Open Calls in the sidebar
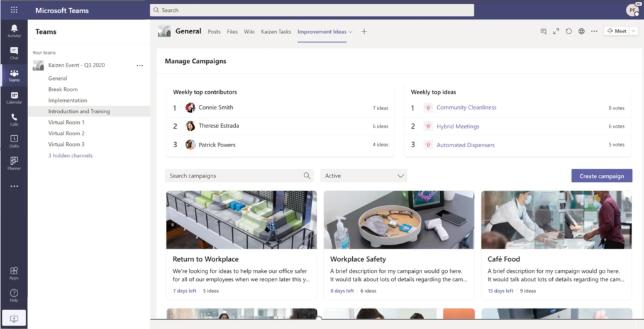This screenshot has height=329, width=644. coord(14,120)
